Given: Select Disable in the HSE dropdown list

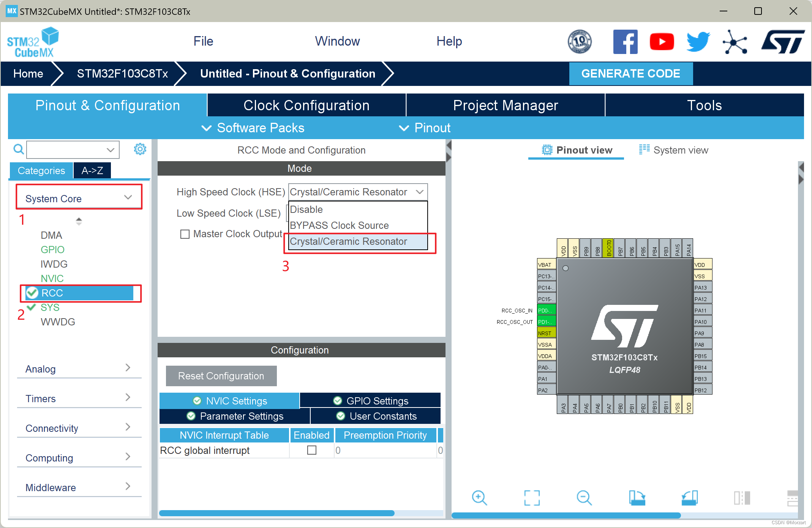Looking at the screenshot, I should click(358, 209).
